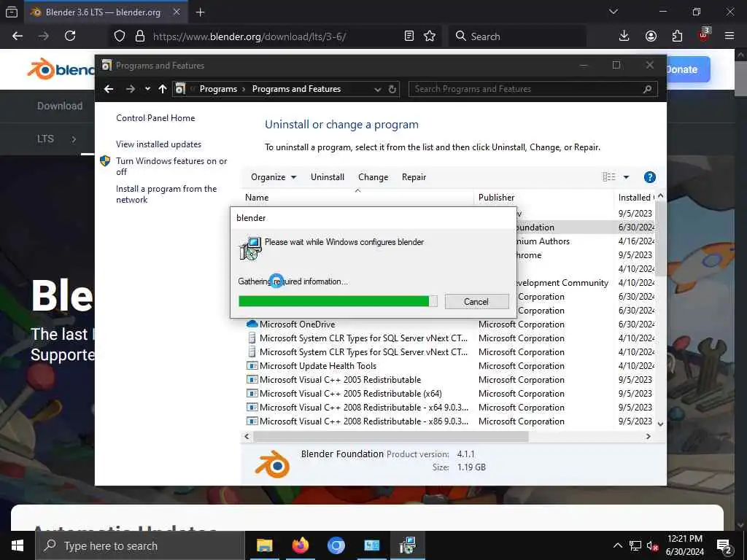Click the Repair toolbar button
The image size is (747, 560).
[414, 177]
